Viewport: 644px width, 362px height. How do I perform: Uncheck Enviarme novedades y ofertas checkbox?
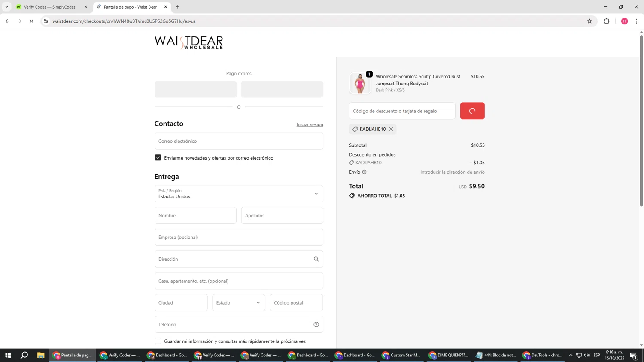[158, 158]
